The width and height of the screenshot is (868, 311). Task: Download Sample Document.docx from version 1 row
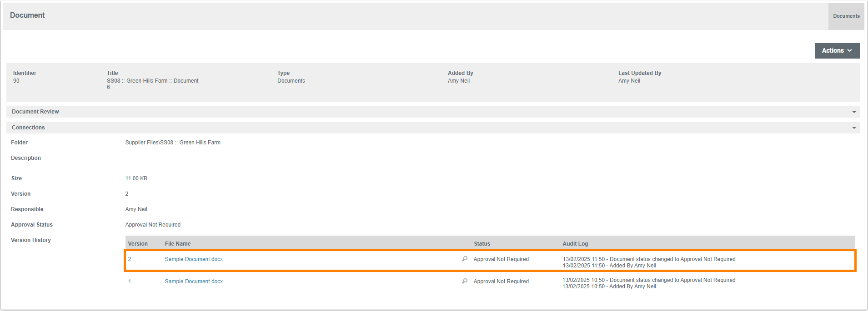(194, 281)
